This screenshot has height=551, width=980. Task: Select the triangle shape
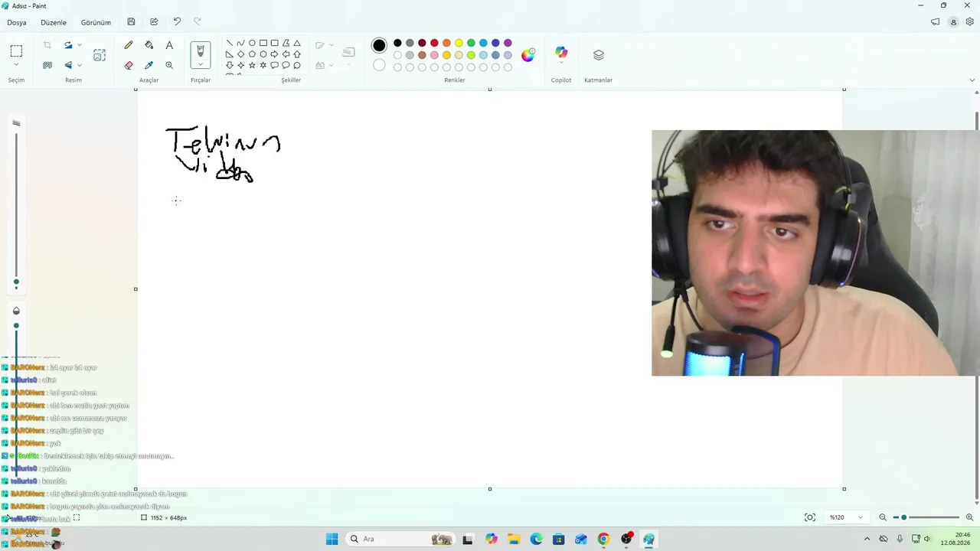(297, 44)
